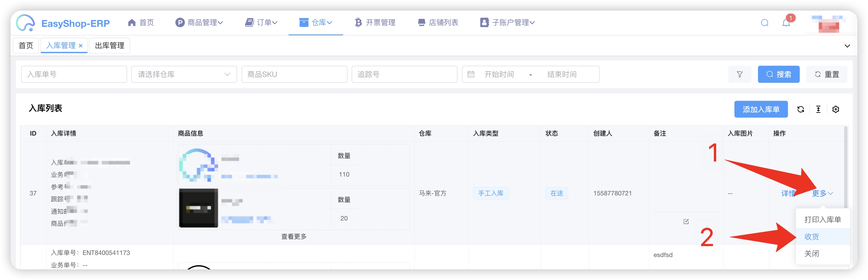Image resolution: width=868 pixels, height=280 pixels.
Task: Edit the remark with the pencil icon
Action: (x=686, y=222)
